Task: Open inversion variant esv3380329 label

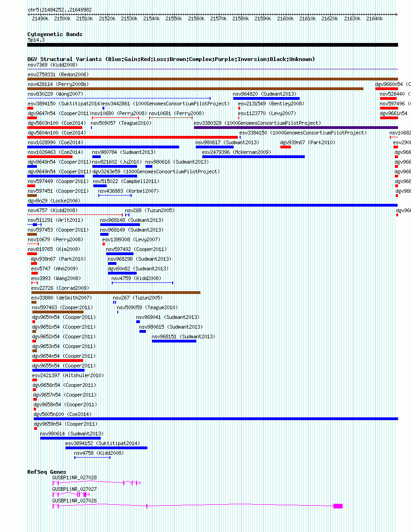Action: click(x=257, y=123)
